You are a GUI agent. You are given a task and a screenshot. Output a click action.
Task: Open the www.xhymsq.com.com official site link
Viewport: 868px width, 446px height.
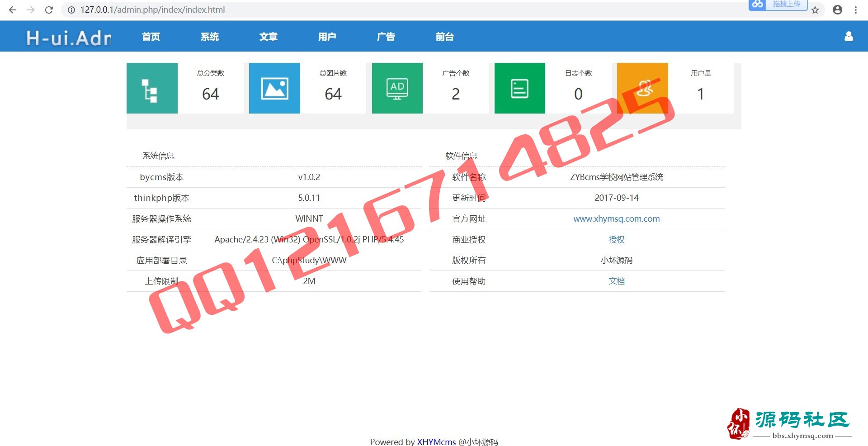617,219
